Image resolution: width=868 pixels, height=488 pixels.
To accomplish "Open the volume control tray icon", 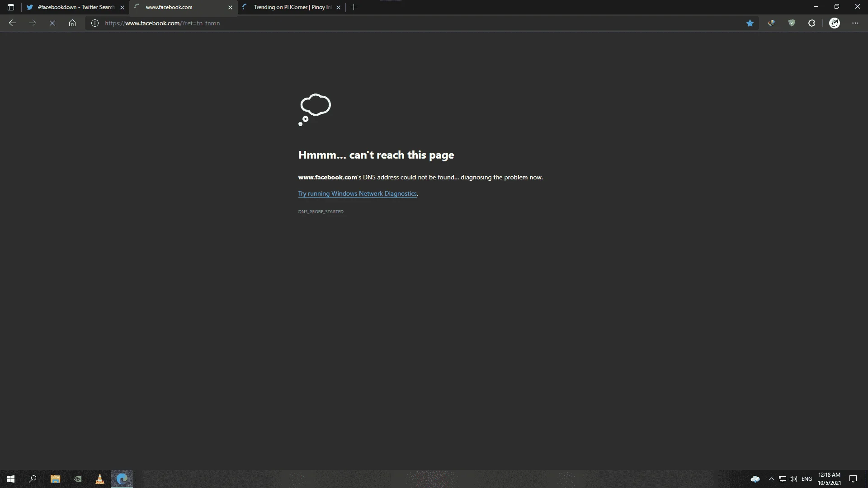I will pyautogui.click(x=793, y=479).
